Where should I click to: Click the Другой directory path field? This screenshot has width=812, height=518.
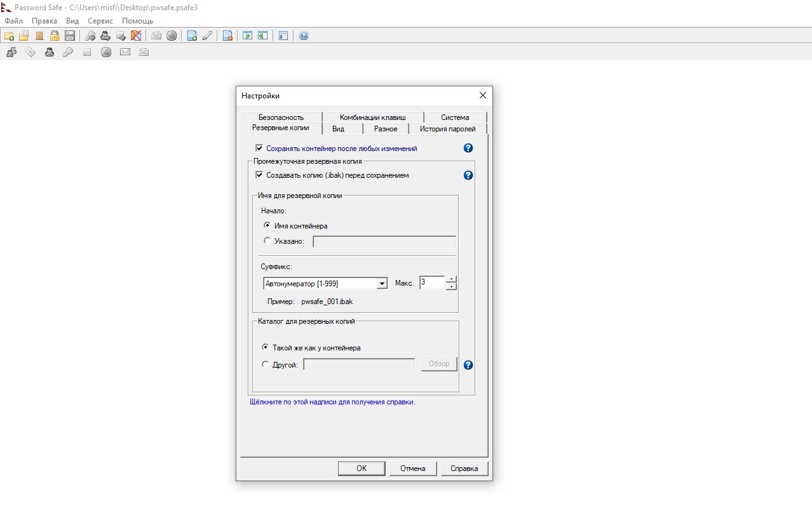tap(359, 364)
